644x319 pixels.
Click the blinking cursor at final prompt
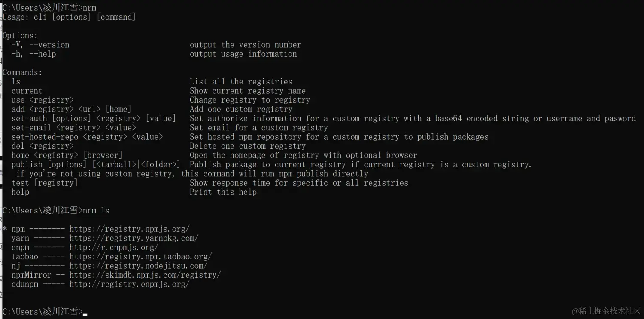85,314
